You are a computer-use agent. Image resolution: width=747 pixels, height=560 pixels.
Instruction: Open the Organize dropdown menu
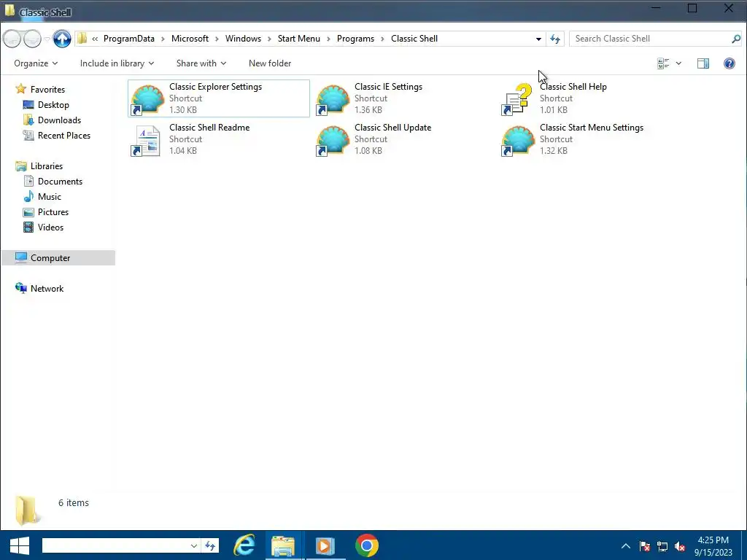click(x=36, y=63)
